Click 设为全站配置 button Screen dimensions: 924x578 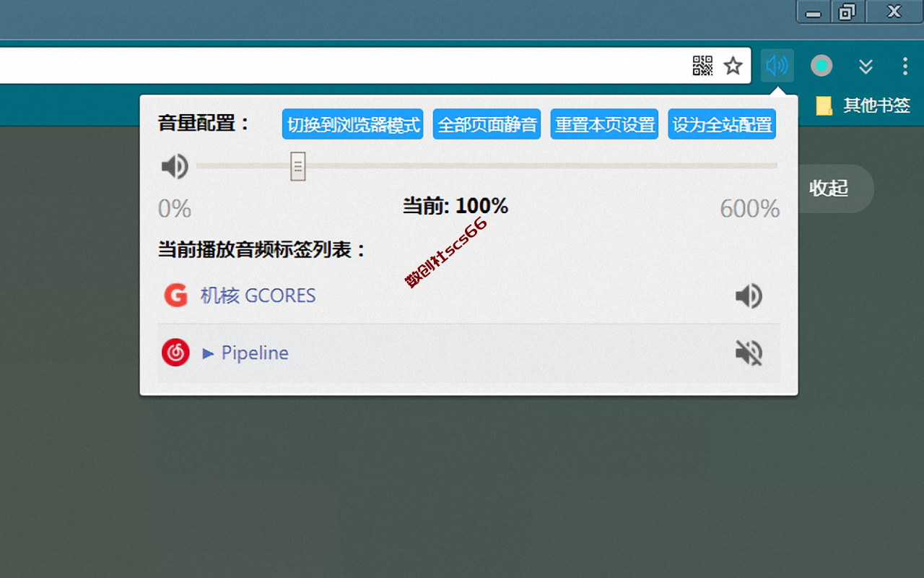[x=722, y=124]
